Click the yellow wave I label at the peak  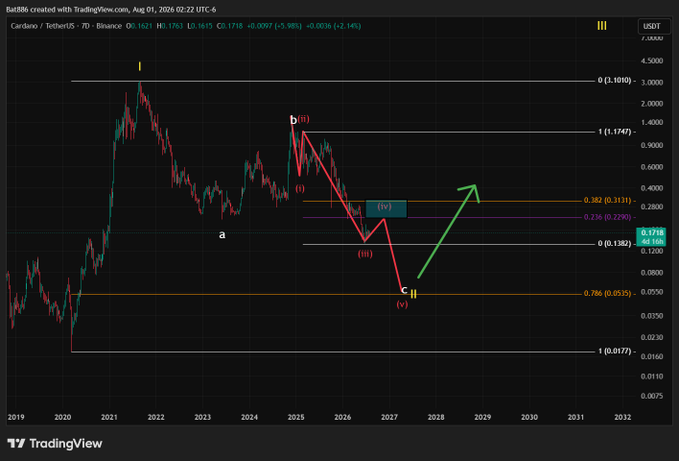click(139, 66)
